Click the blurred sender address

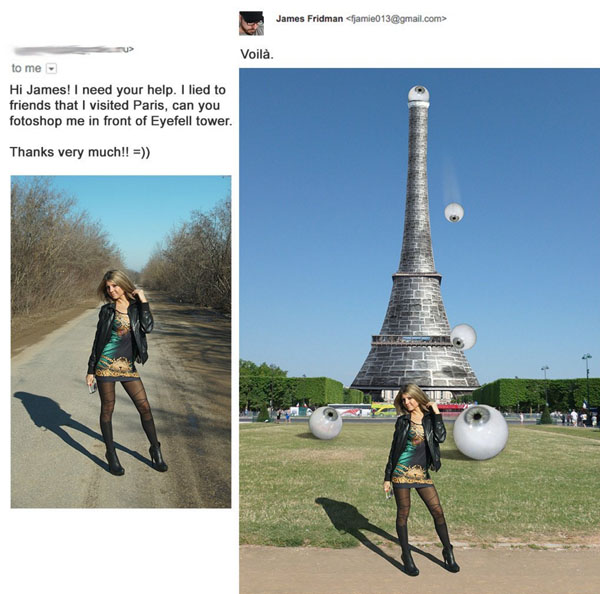[x=73, y=50]
